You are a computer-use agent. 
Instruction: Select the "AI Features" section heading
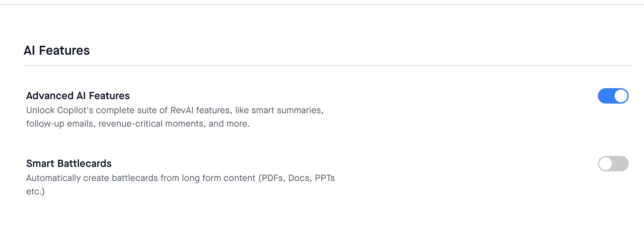(x=57, y=51)
